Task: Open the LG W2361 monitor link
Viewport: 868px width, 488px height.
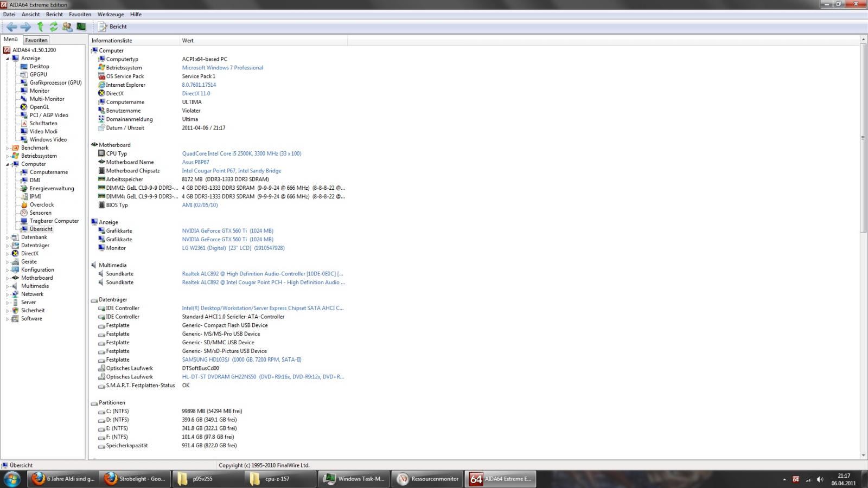Action: pos(233,248)
